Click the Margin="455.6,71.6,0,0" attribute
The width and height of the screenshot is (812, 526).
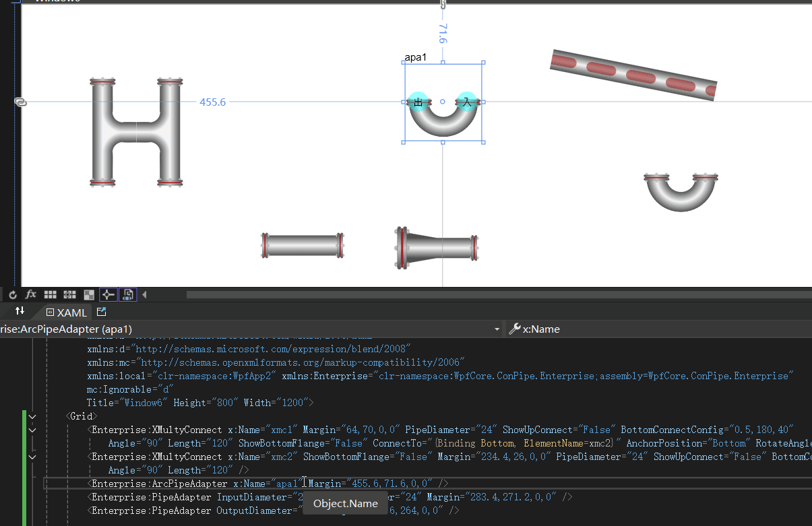[370, 484]
